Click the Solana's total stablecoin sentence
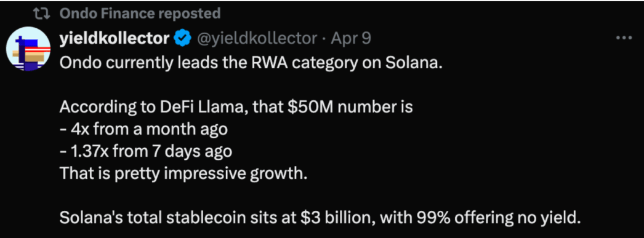Image resolution: width=644 pixels, height=238 pixels. (320, 218)
